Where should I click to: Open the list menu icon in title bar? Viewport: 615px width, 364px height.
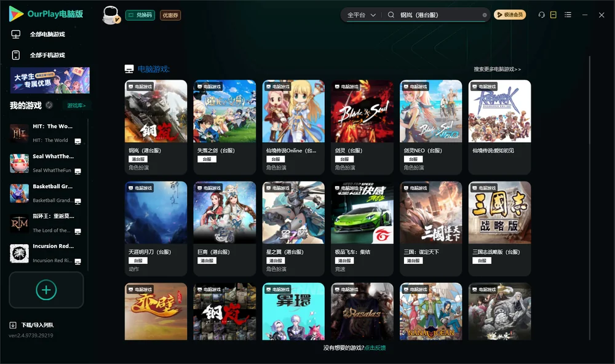pyautogui.click(x=568, y=15)
